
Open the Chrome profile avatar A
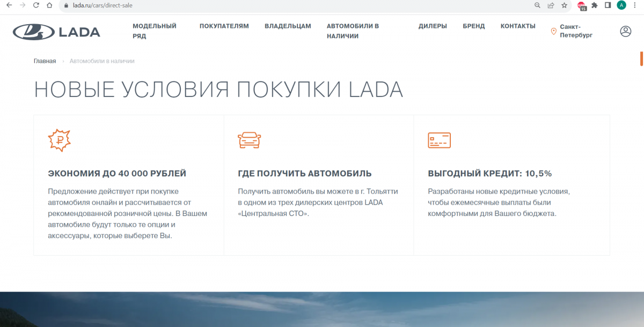point(621,5)
